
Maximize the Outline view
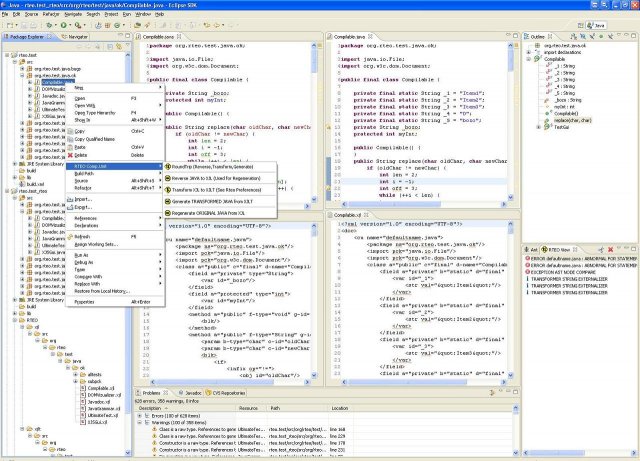pyautogui.click(x=633, y=36)
